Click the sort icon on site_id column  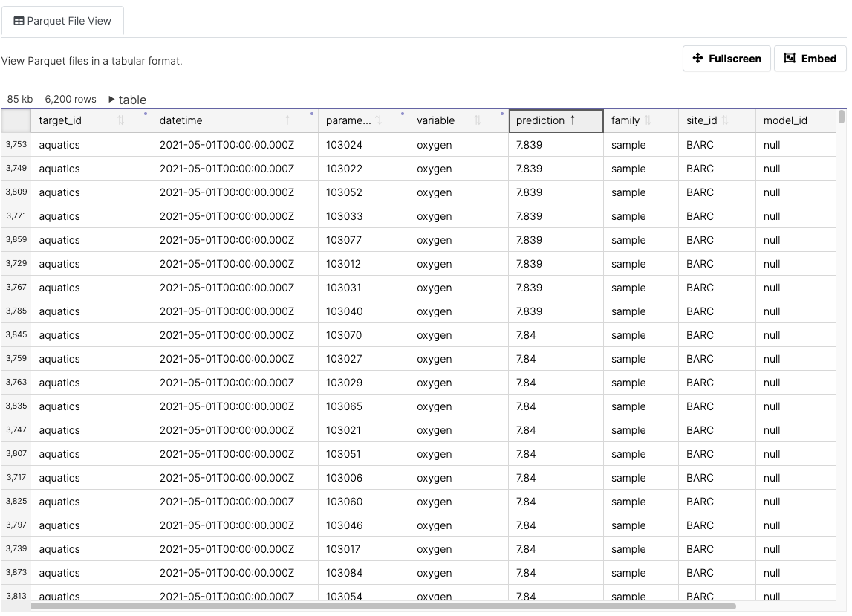724,120
